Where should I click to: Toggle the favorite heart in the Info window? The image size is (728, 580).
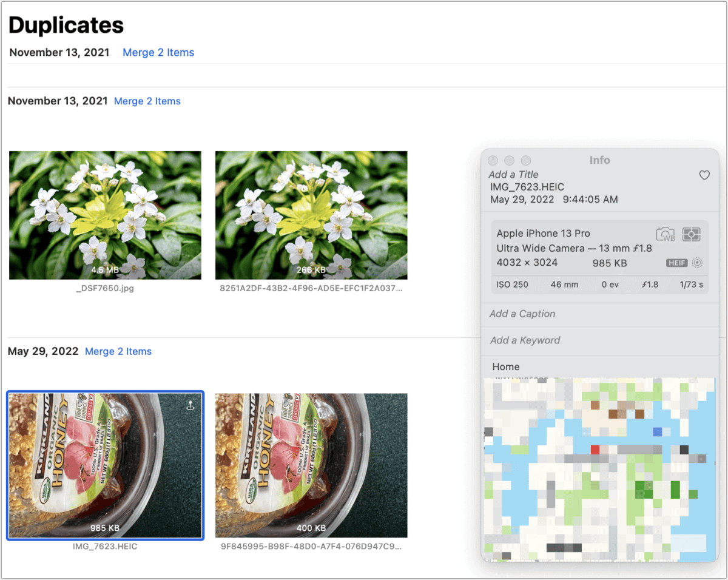pos(704,175)
